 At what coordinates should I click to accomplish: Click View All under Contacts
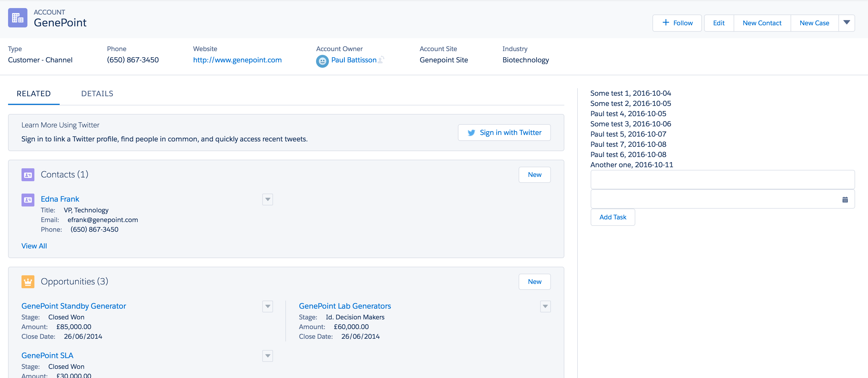click(34, 246)
